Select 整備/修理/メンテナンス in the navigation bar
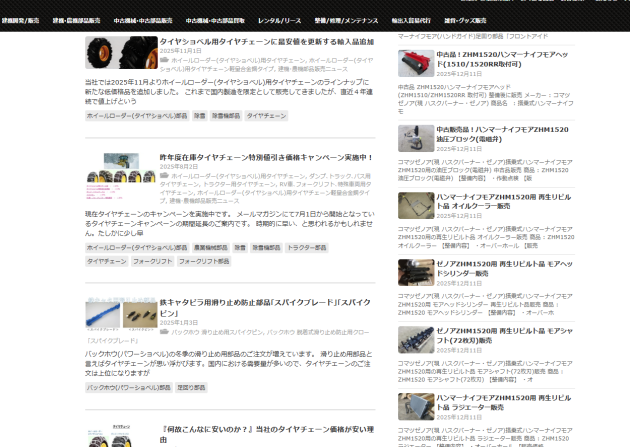Viewport: 630px width, 447px height. [x=346, y=19]
